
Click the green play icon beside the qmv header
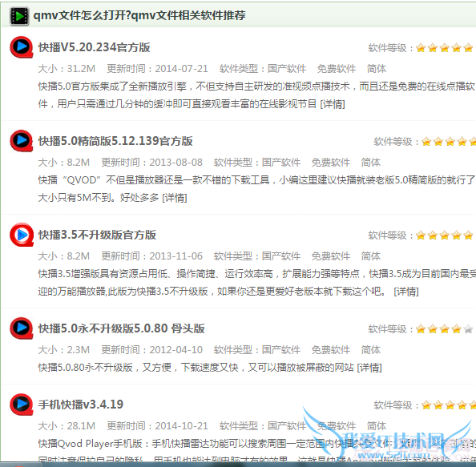(19, 16)
